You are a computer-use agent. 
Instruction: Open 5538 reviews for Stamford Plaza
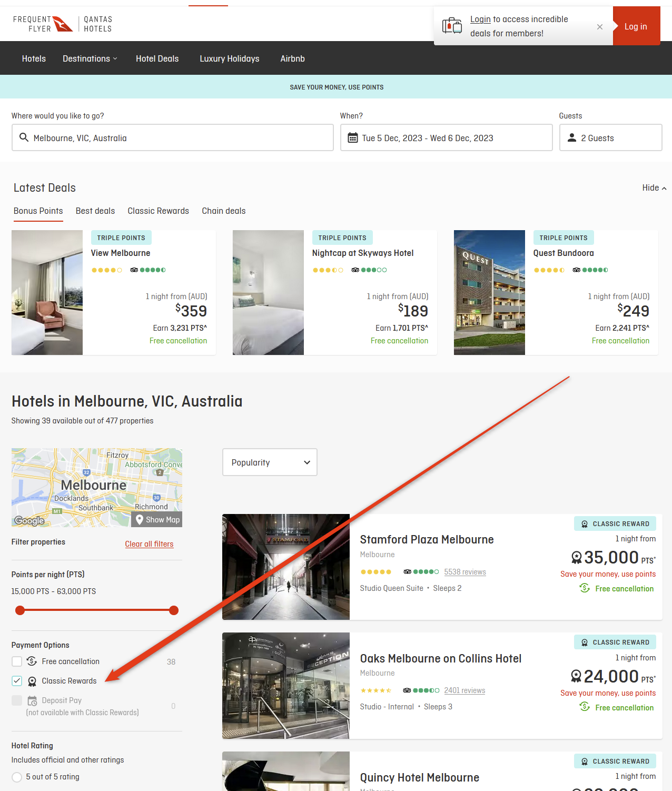tap(465, 572)
